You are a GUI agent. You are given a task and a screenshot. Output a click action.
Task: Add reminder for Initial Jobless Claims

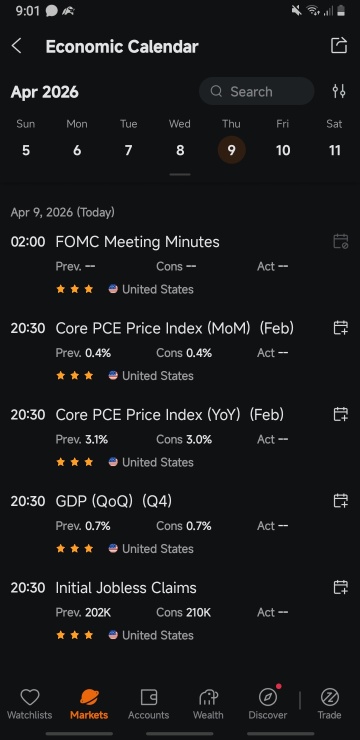click(340, 587)
